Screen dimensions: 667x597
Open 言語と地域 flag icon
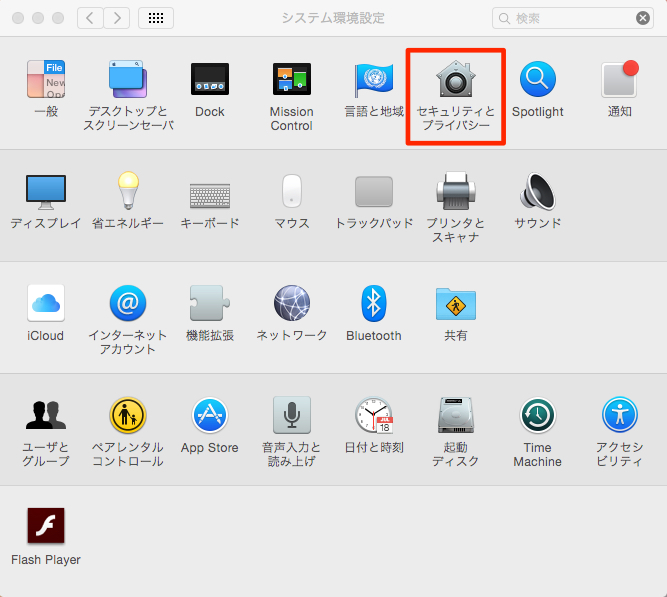[x=373, y=80]
